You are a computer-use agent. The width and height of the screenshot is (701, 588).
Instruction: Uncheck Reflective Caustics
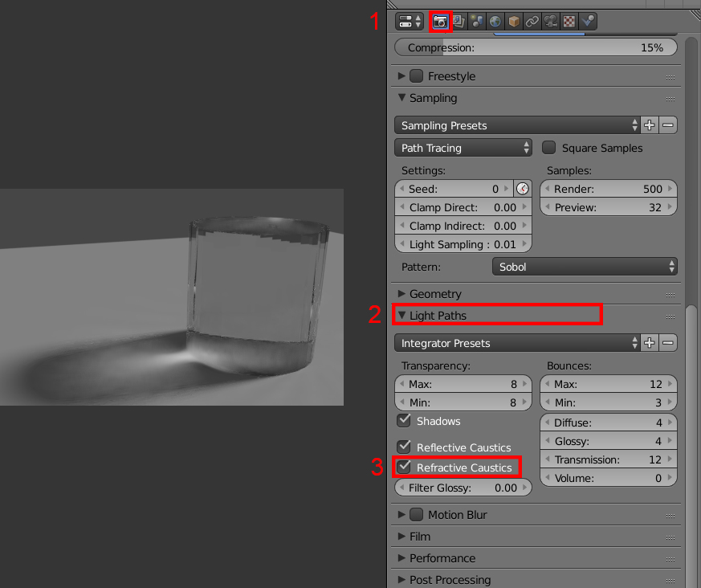pos(404,447)
